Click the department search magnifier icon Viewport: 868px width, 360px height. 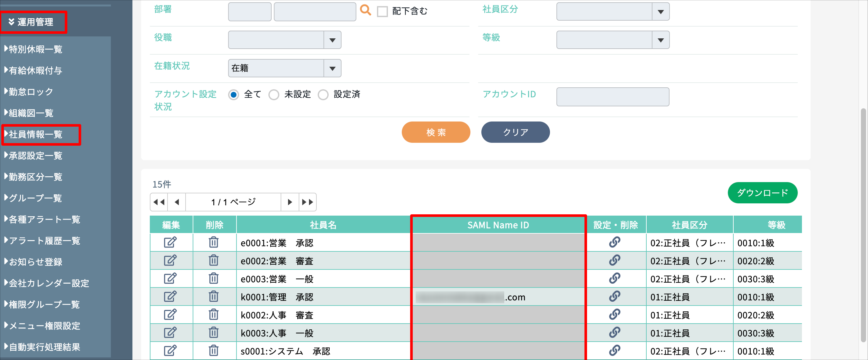click(365, 10)
